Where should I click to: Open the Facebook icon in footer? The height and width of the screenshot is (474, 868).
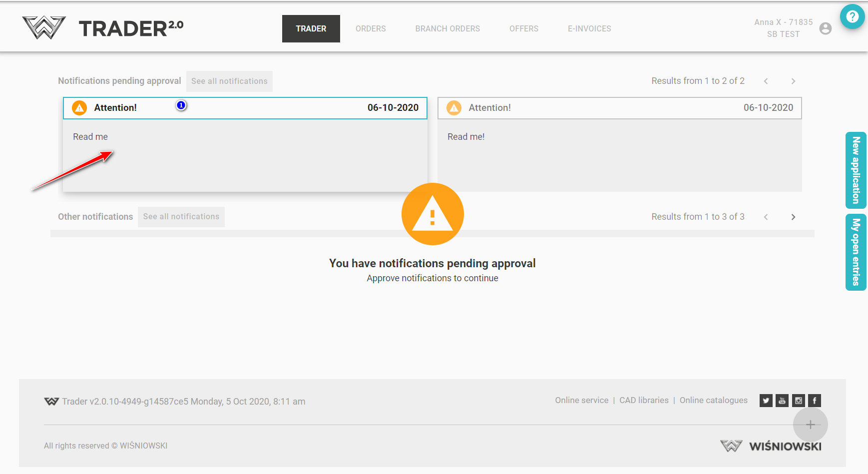click(815, 401)
